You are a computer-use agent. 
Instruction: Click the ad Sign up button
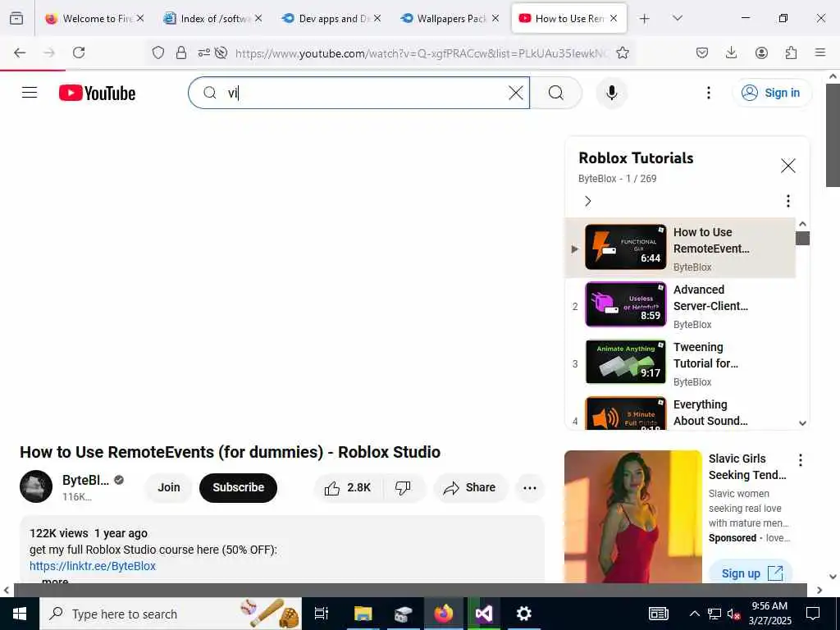[751, 573]
